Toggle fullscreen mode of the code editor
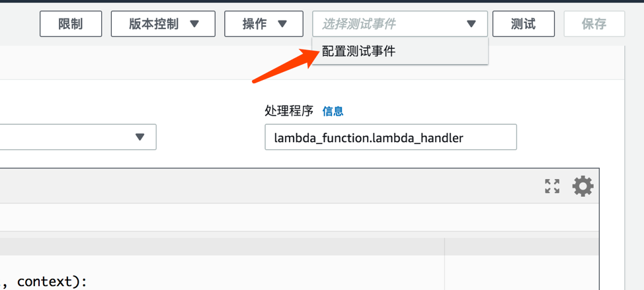 pyautogui.click(x=552, y=186)
